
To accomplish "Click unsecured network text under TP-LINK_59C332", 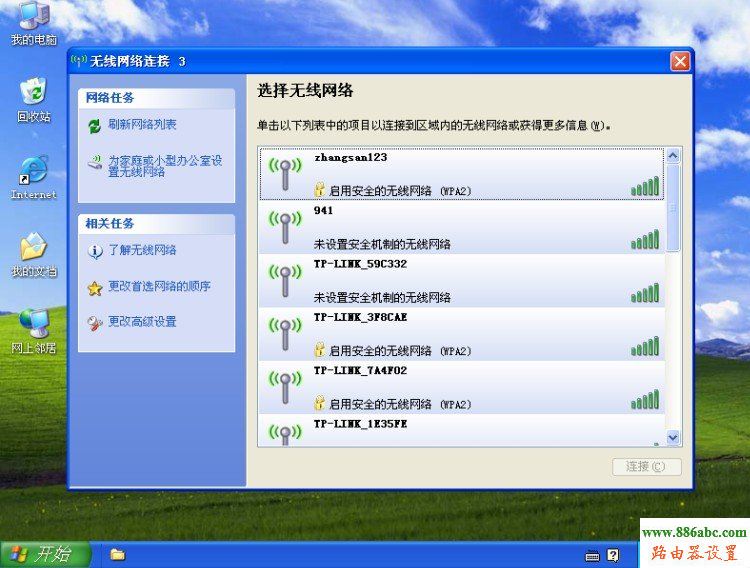I will [x=382, y=298].
